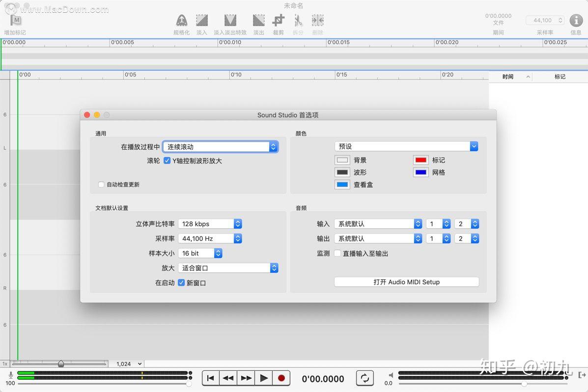Screen dimensions: 588x392
Task: Click the 0'00.0000 time counter display
Action: 323,379
